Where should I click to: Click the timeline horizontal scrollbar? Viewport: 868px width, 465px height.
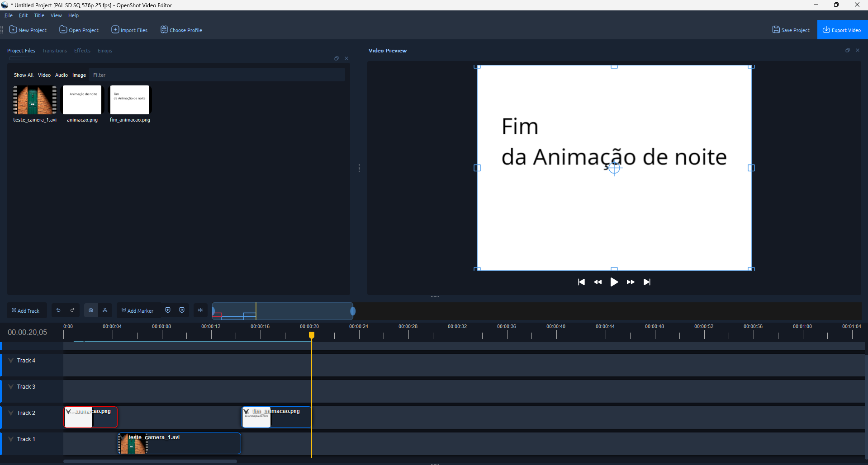tap(150, 461)
